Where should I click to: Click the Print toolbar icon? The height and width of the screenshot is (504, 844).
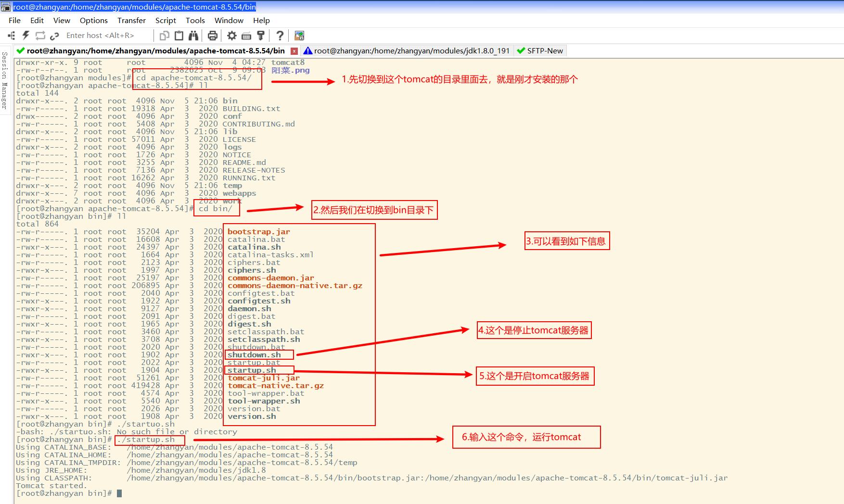click(212, 36)
